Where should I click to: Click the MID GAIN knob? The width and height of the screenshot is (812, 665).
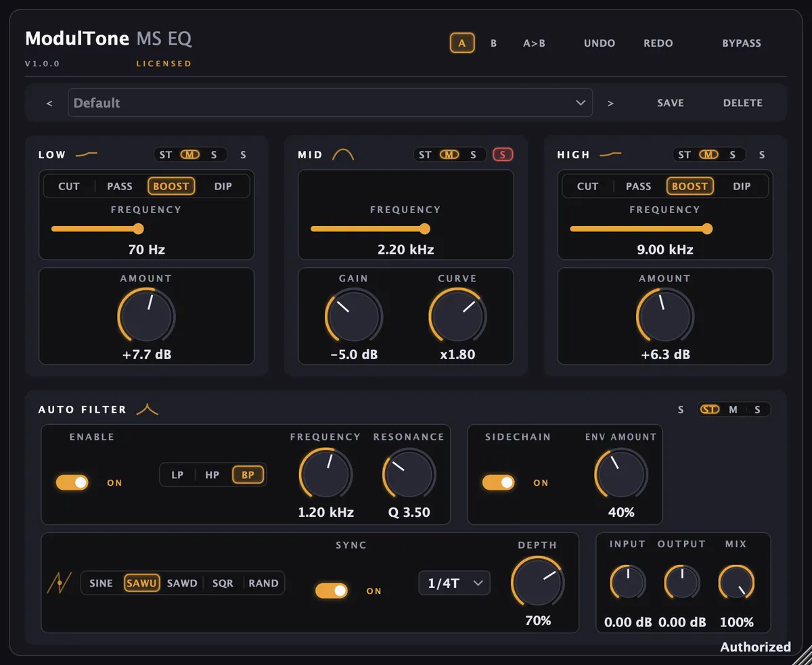(354, 316)
